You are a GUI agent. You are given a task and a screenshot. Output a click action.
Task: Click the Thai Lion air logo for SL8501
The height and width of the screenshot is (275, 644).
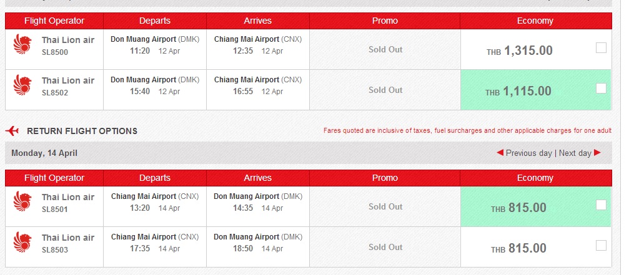(x=22, y=201)
